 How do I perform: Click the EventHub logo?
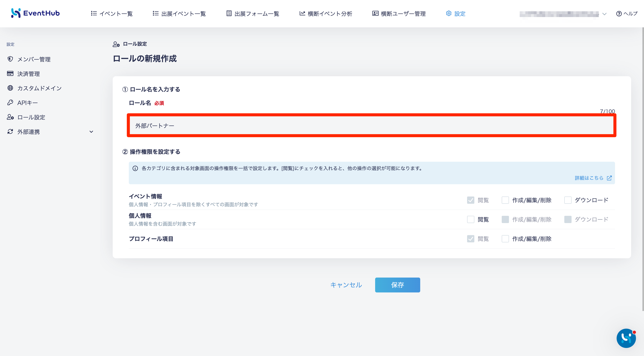click(x=35, y=13)
